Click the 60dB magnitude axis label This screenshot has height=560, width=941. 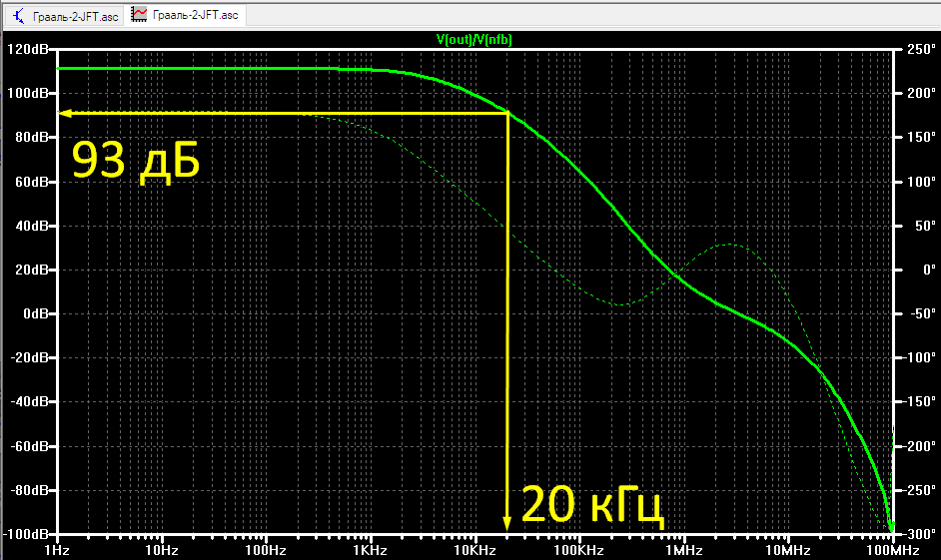[x=31, y=182]
